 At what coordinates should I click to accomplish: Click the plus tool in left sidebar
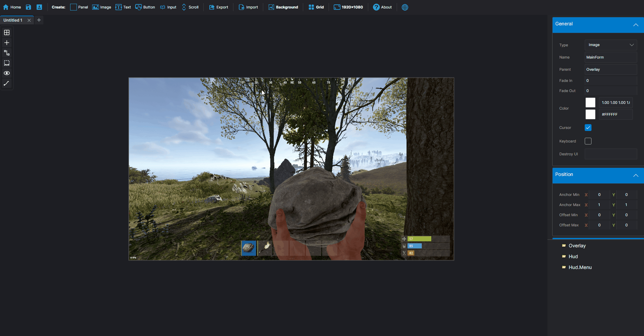point(7,43)
